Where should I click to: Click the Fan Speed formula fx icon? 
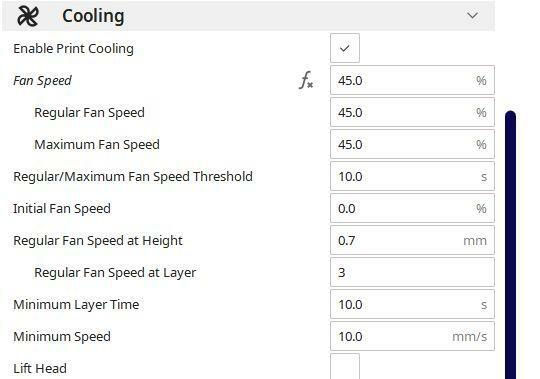306,80
